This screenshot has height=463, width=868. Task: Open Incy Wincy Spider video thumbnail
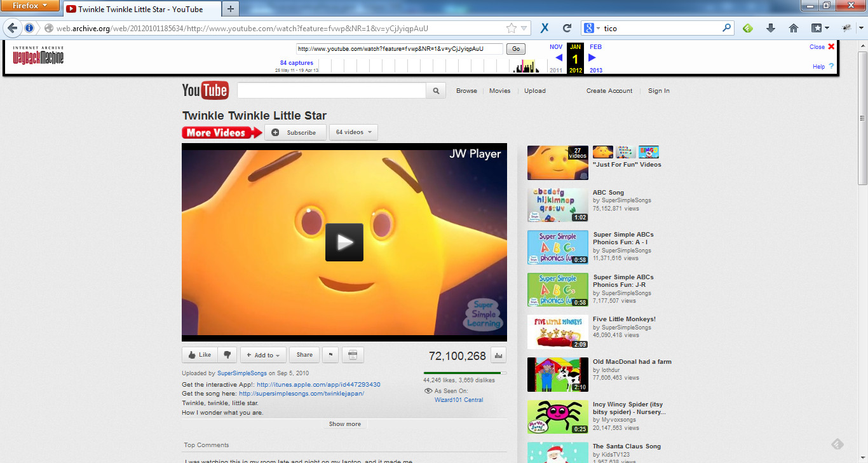557,417
